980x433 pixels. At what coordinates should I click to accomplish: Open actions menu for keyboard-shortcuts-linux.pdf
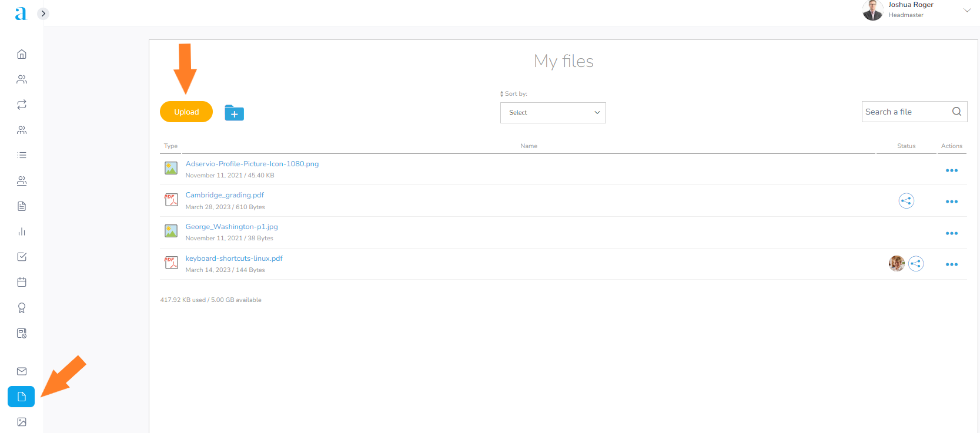(952, 264)
